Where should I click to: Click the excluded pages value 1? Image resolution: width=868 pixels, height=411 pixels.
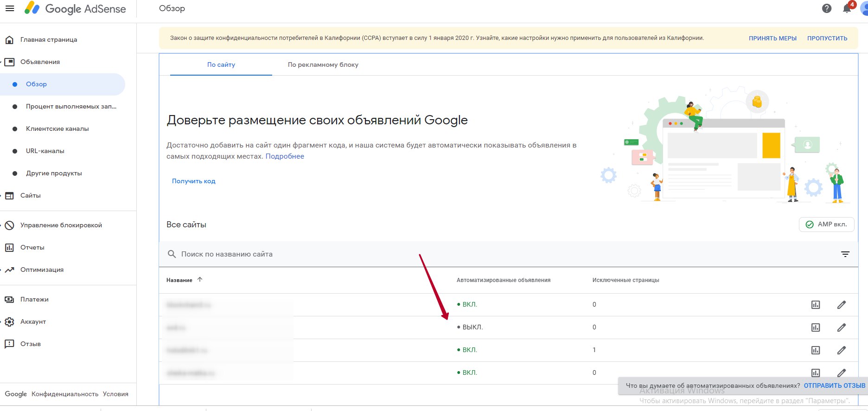[594, 350]
